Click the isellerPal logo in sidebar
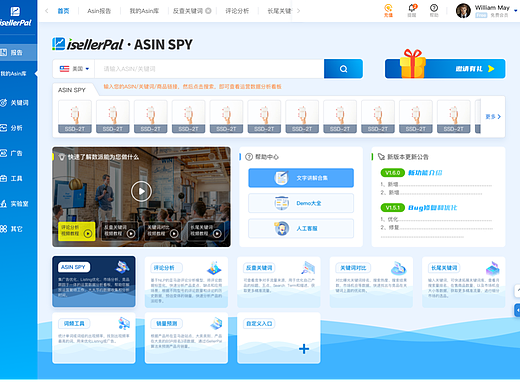This screenshot has width=520, height=390. 15,17
